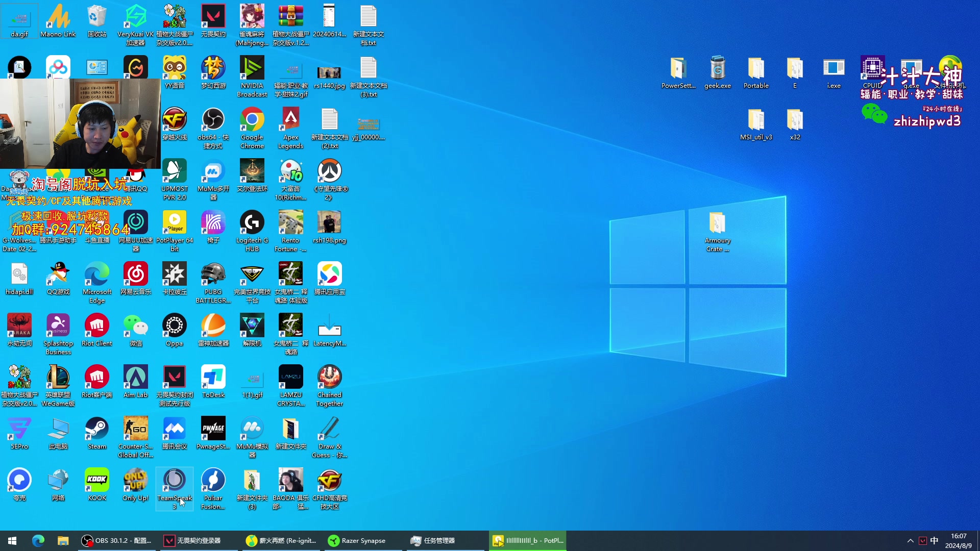This screenshot has height=551, width=980.
Task: Launch Oppa desktop shortcut
Action: 175,330
